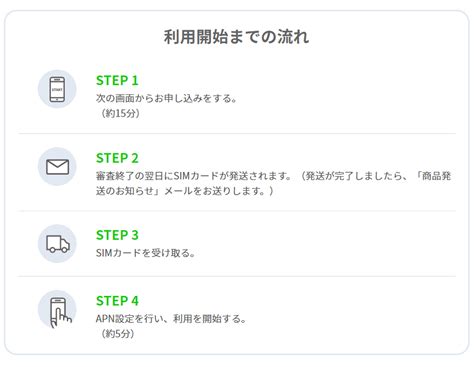Click the title 利用開始までの流れ
Screen dimensions: 474x367
click(236, 37)
